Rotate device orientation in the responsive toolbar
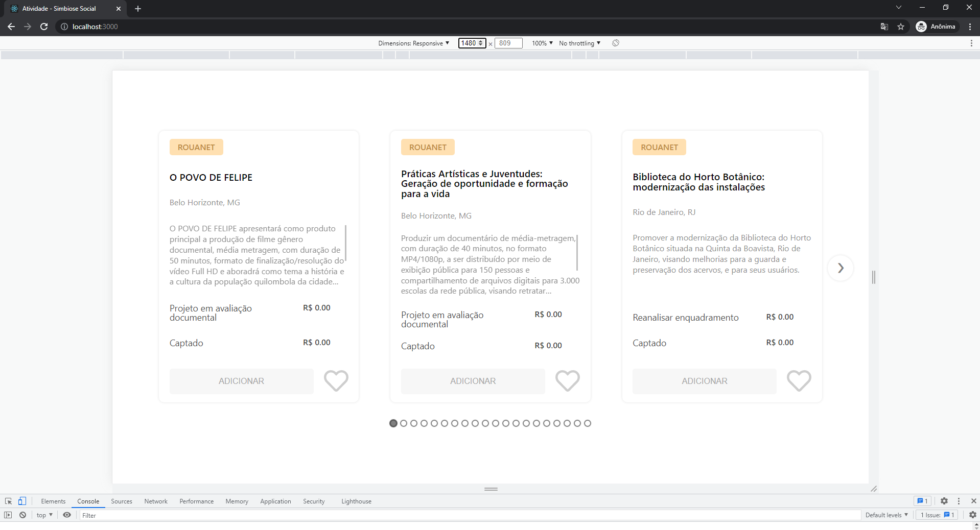980x530 pixels. pyautogui.click(x=615, y=43)
